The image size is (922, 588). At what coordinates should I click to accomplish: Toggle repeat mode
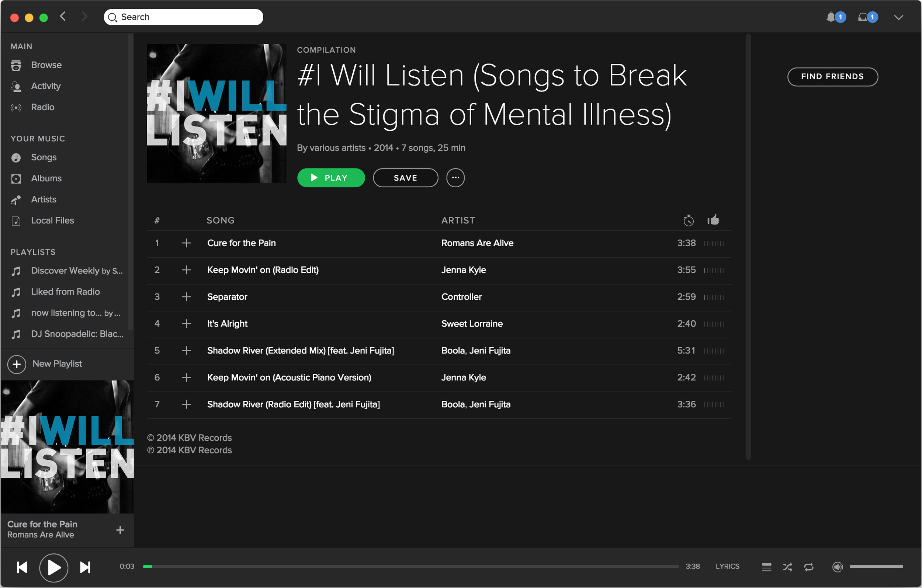(x=809, y=567)
